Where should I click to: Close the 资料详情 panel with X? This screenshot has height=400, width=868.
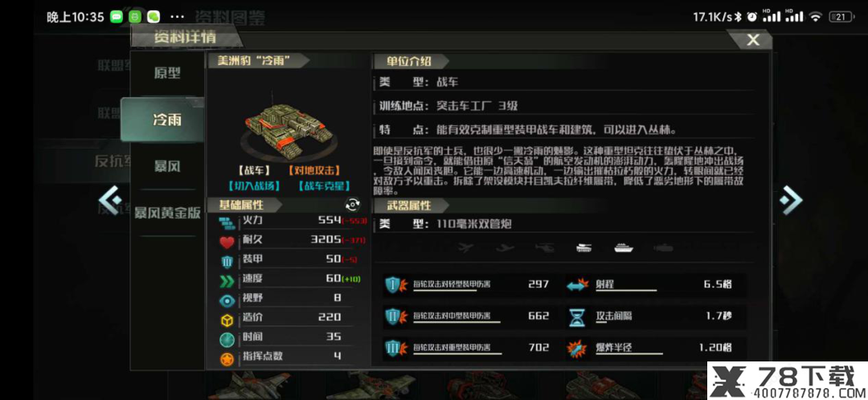[752, 40]
